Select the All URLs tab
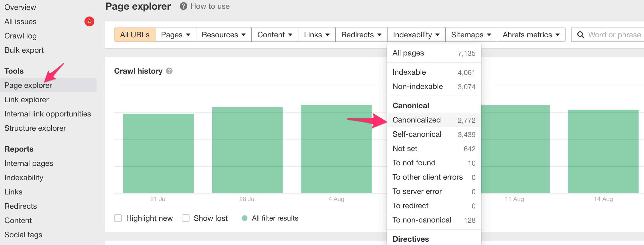 pos(135,35)
